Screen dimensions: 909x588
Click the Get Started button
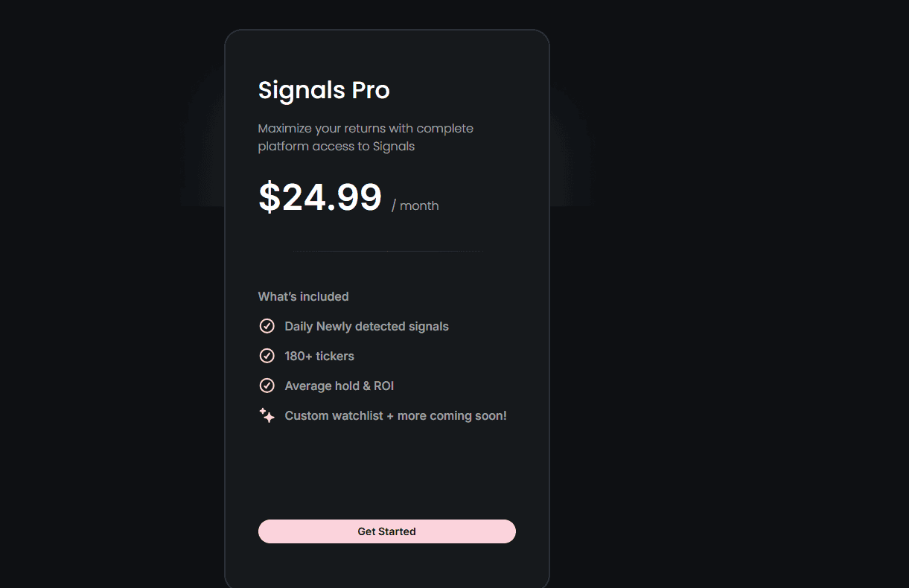click(386, 531)
